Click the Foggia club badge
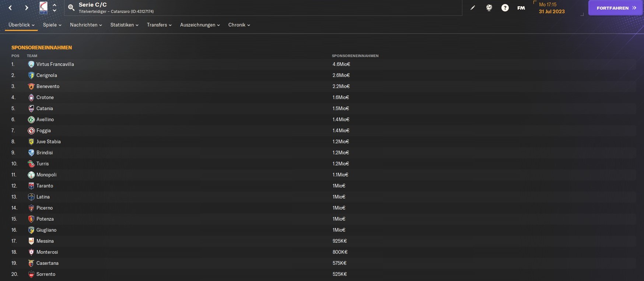644x281 pixels. [31, 130]
